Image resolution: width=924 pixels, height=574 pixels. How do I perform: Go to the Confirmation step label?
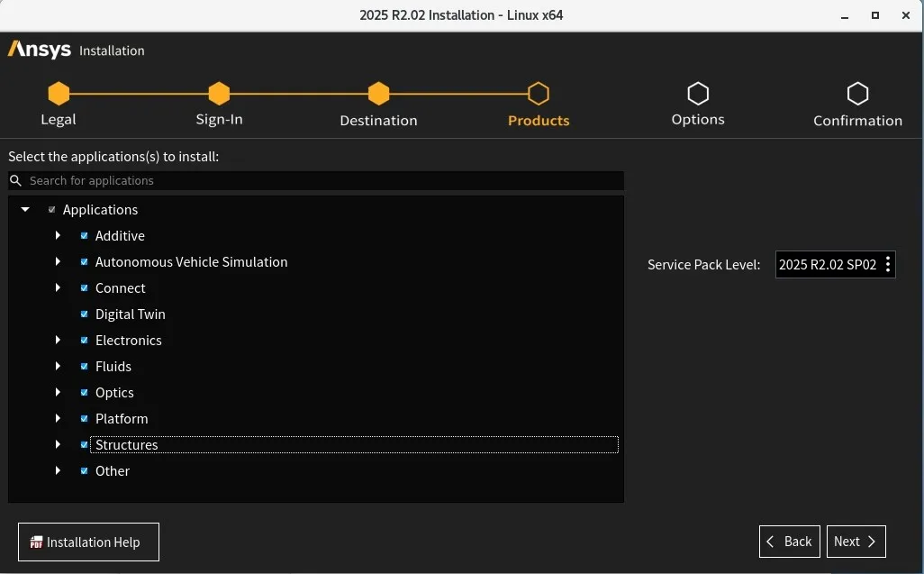pos(857,120)
